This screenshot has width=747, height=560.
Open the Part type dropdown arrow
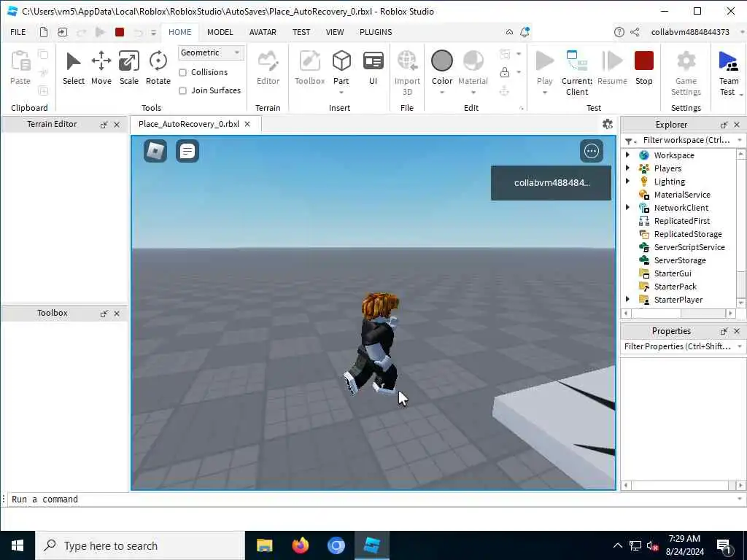click(x=341, y=93)
